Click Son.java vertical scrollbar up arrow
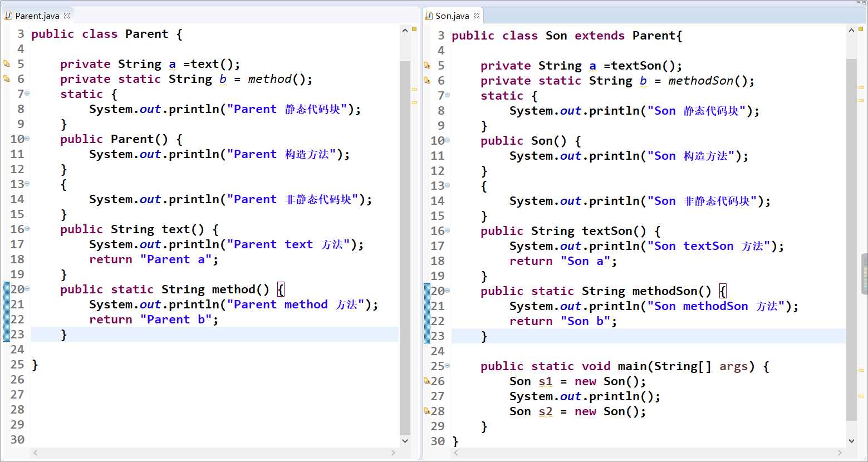 (851, 30)
